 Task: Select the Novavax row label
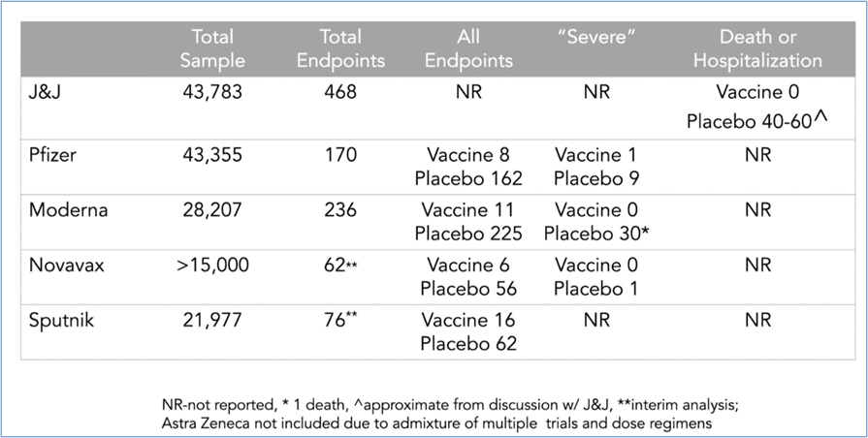[68, 266]
